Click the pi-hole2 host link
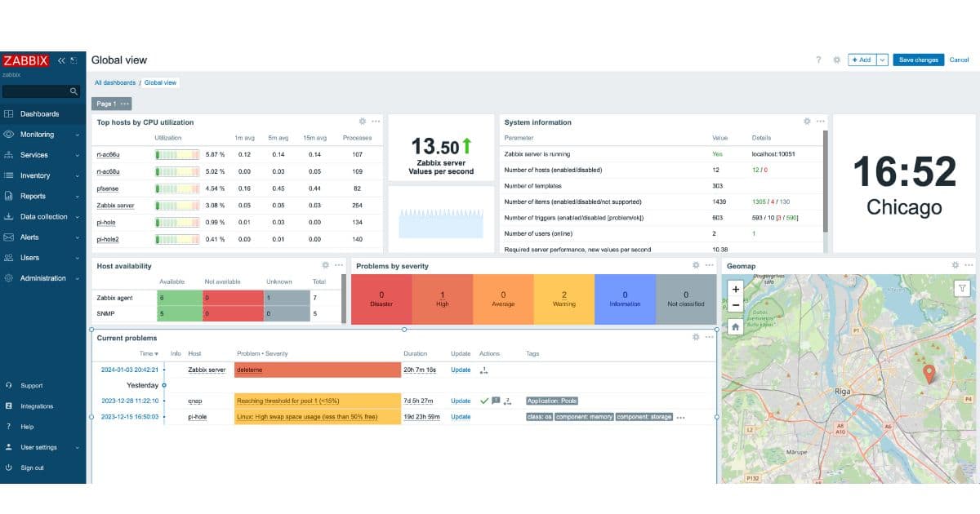980x514 pixels. pyautogui.click(x=108, y=239)
